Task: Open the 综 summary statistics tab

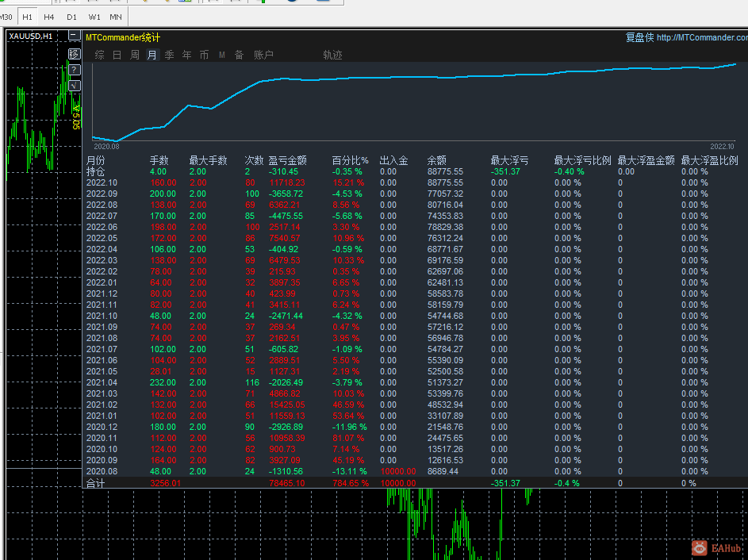Action: pos(99,55)
